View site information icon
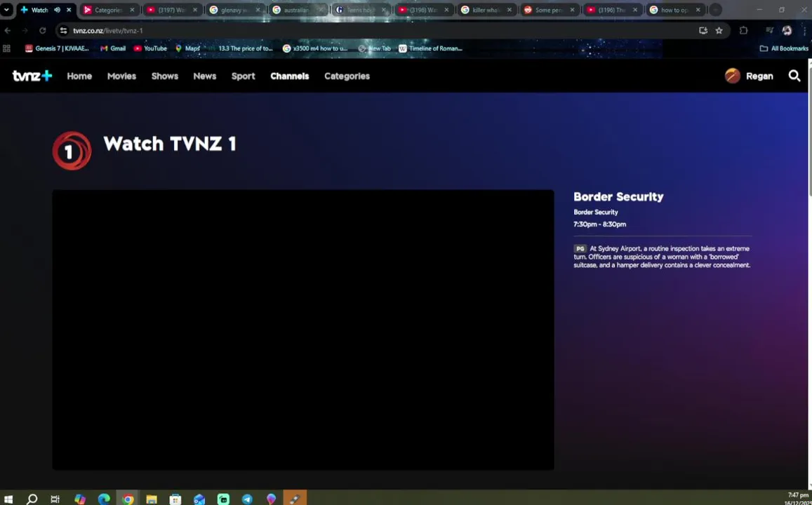The image size is (812, 505). 63,31
